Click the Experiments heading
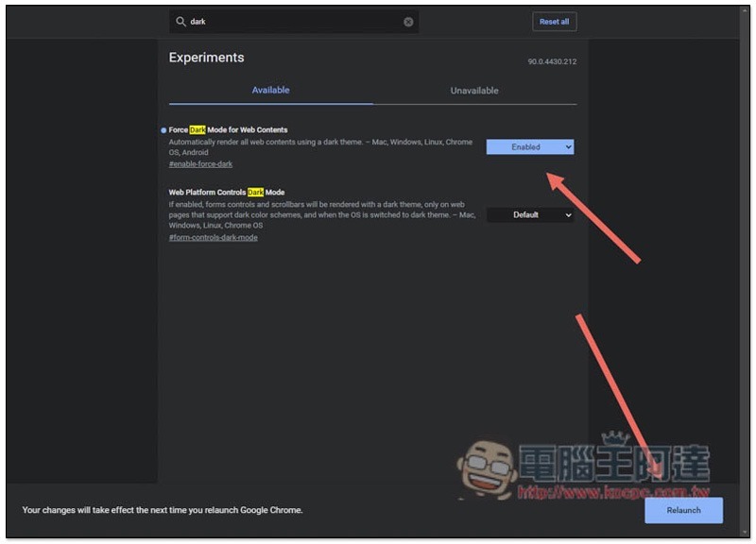The height and width of the screenshot is (544, 756). pos(206,58)
